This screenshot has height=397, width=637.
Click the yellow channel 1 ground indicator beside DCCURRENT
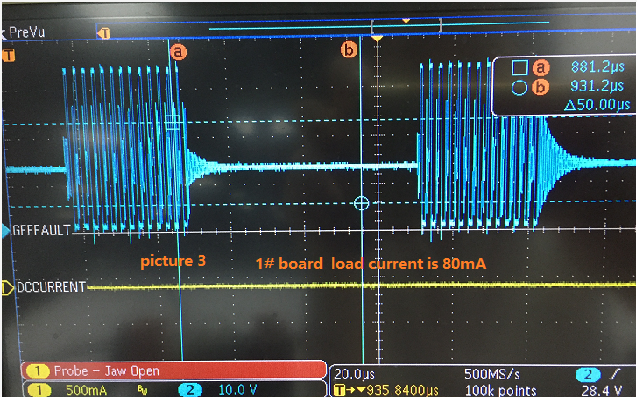coord(8,288)
